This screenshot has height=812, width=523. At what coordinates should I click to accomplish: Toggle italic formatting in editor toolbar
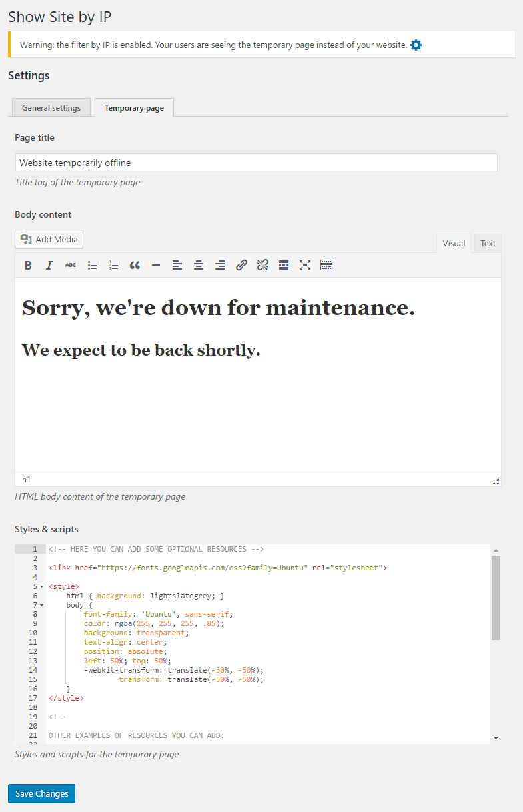tap(49, 265)
